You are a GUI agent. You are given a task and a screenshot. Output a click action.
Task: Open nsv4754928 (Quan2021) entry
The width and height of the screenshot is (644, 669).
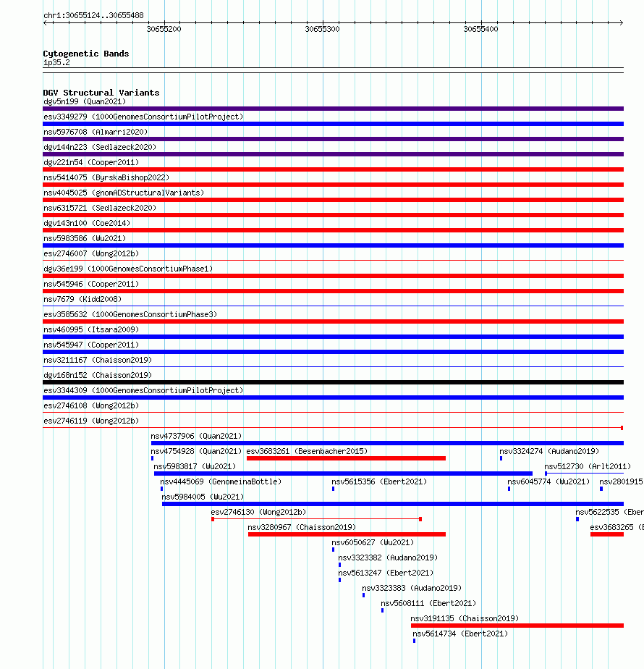tap(196, 451)
